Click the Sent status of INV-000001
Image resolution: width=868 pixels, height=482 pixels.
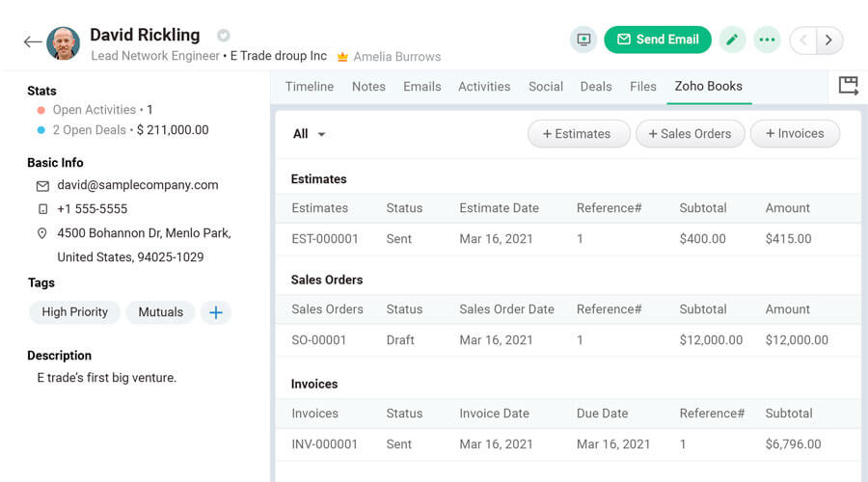click(x=398, y=444)
